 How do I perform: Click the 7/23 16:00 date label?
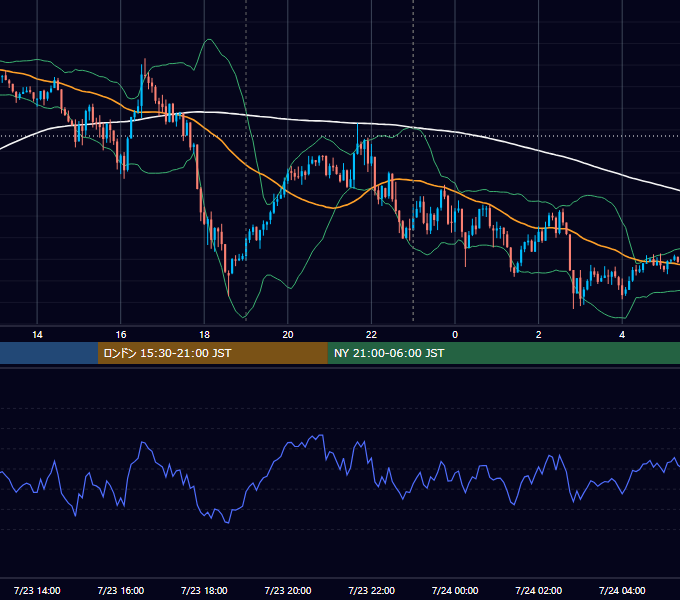click(x=121, y=590)
